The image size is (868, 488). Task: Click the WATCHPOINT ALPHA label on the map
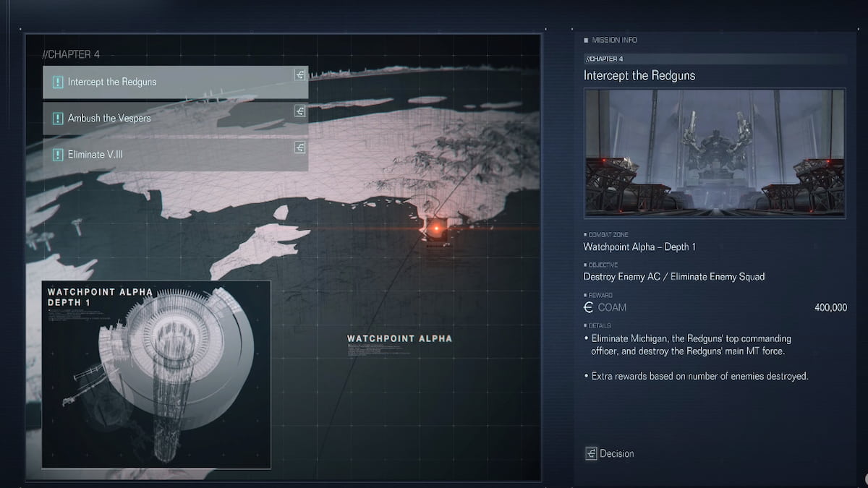click(x=400, y=338)
